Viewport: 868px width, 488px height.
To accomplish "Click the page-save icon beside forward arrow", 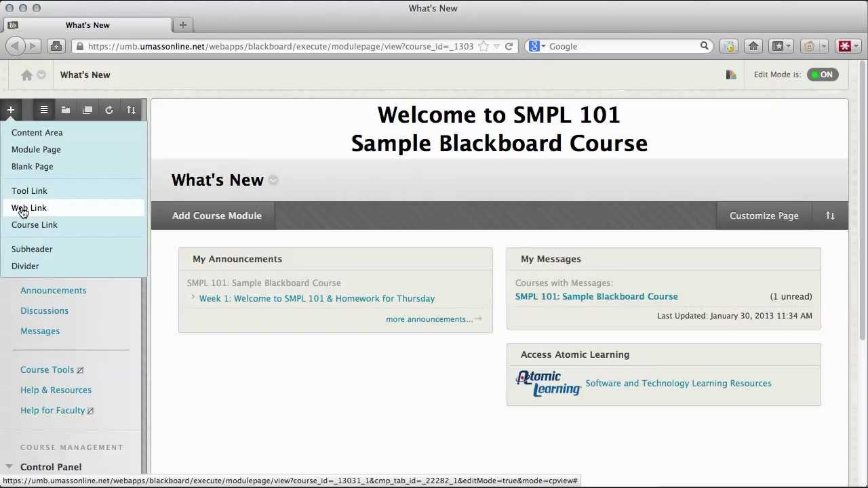I will click(56, 46).
